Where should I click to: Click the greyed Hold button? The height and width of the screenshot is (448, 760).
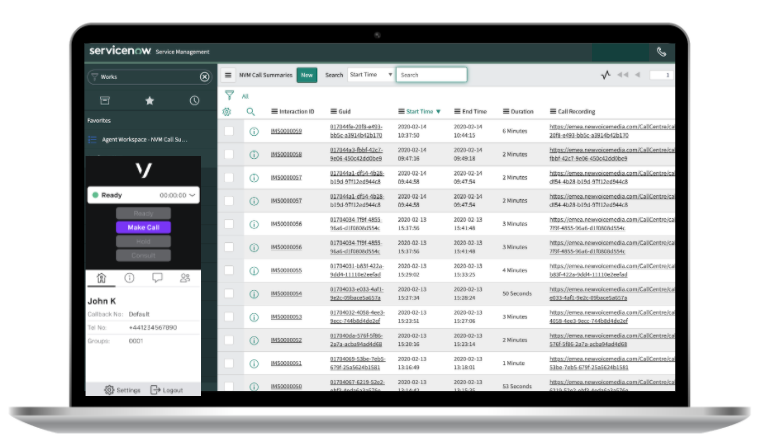143,241
